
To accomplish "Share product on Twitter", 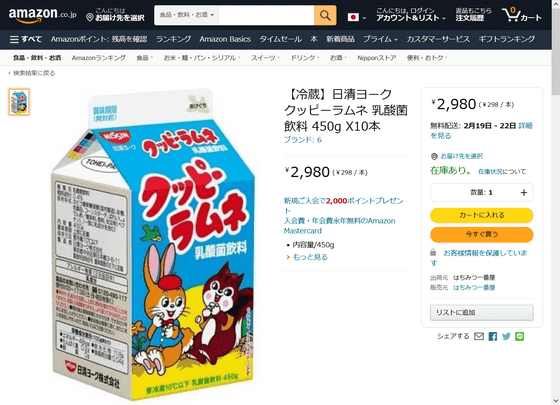I will [x=506, y=336].
